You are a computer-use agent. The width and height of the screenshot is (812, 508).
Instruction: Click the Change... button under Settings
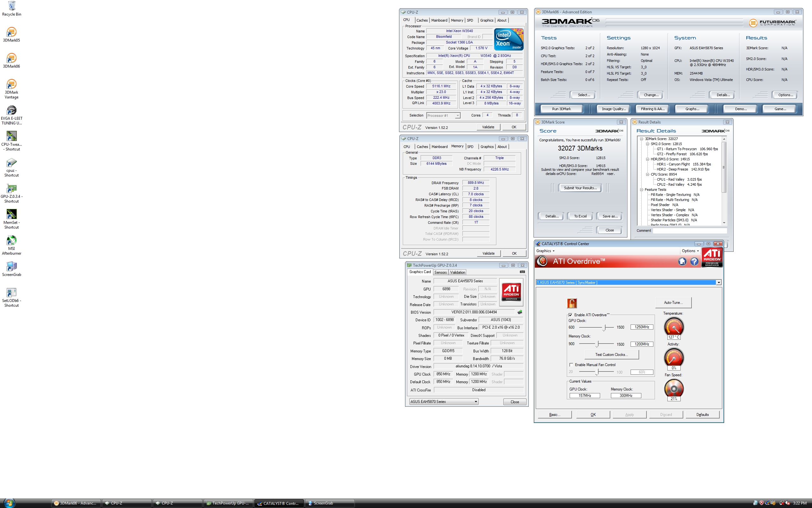click(x=651, y=95)
